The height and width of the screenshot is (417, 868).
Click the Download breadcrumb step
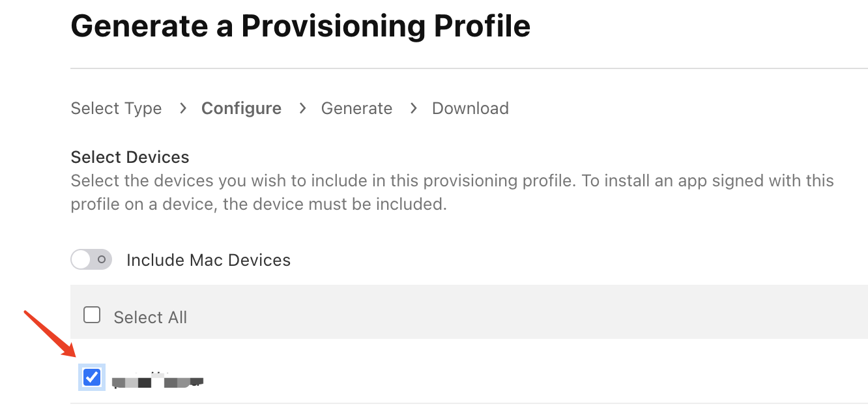click(x=470, y=108)
